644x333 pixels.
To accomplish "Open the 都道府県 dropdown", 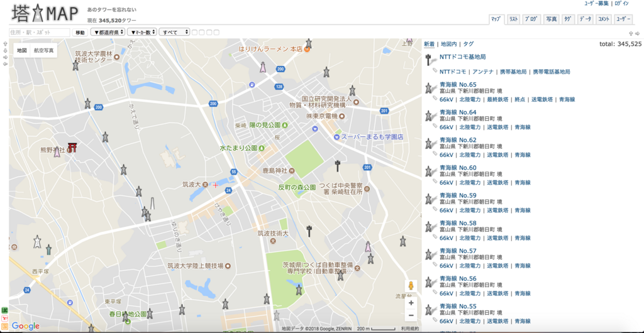I will (107, 32).
